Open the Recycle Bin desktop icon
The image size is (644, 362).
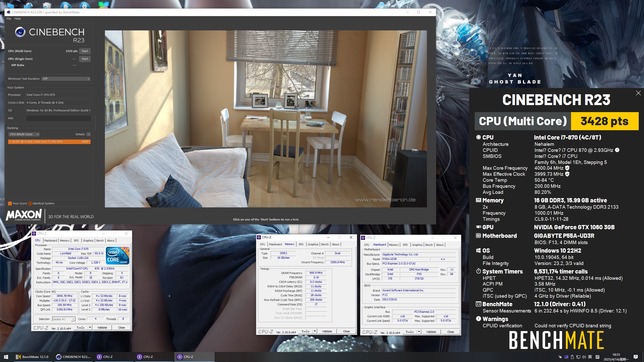coord(47,5)
